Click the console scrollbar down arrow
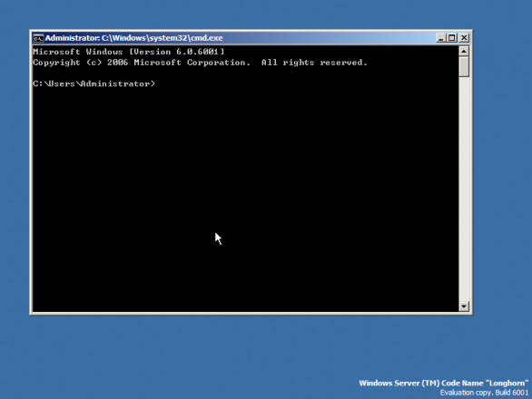Image resolution: width=532 pixels, height=399 pixels. [x=464, y=307]
